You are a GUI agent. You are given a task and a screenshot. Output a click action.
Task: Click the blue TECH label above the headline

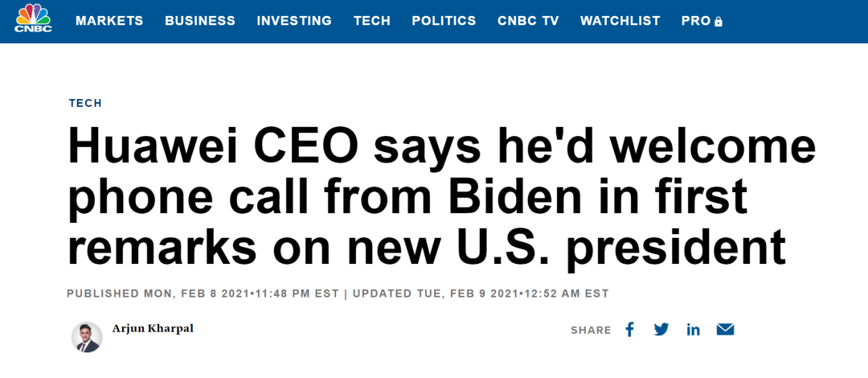coord(85,103)
